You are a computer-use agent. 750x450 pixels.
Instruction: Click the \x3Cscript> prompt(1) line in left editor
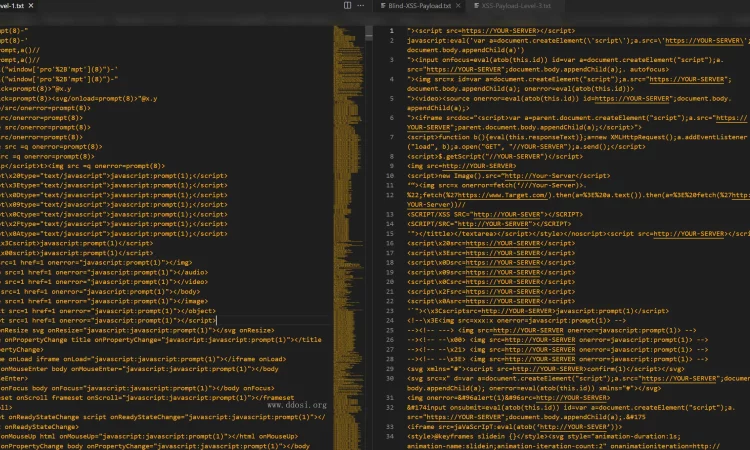(77, 243)
